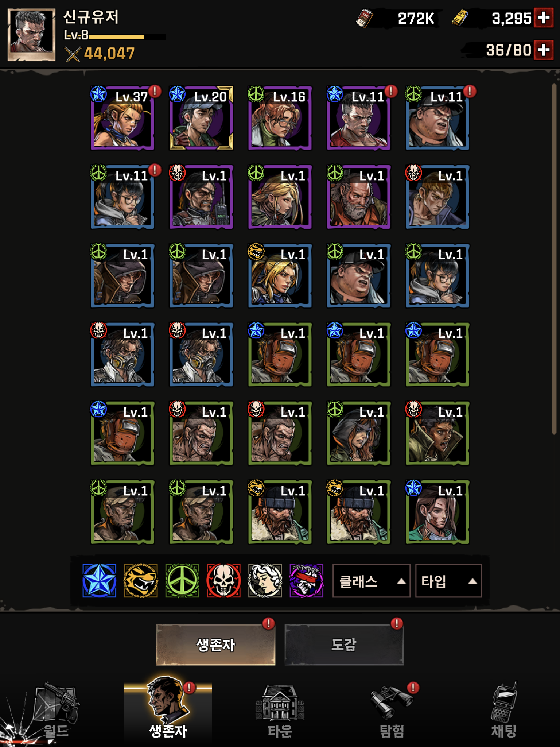This screenshot has height=747, width=560.
Task: Open the 타운 house icon
Action: point(280,711)
